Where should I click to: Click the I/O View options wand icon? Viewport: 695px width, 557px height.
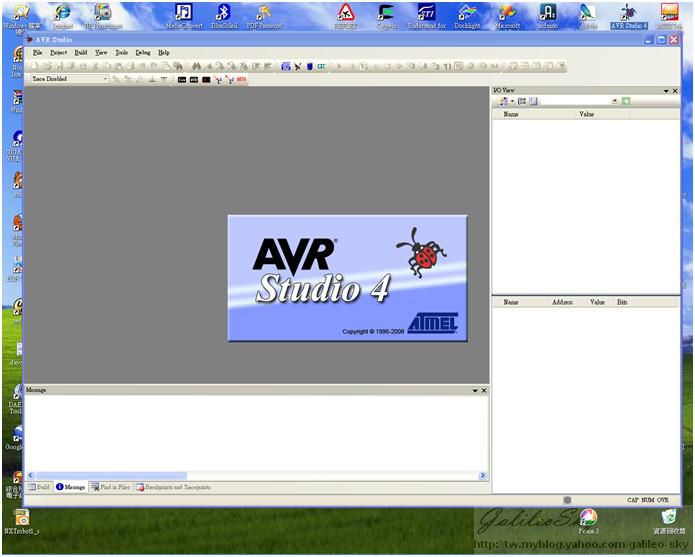(x=503, y=101)
